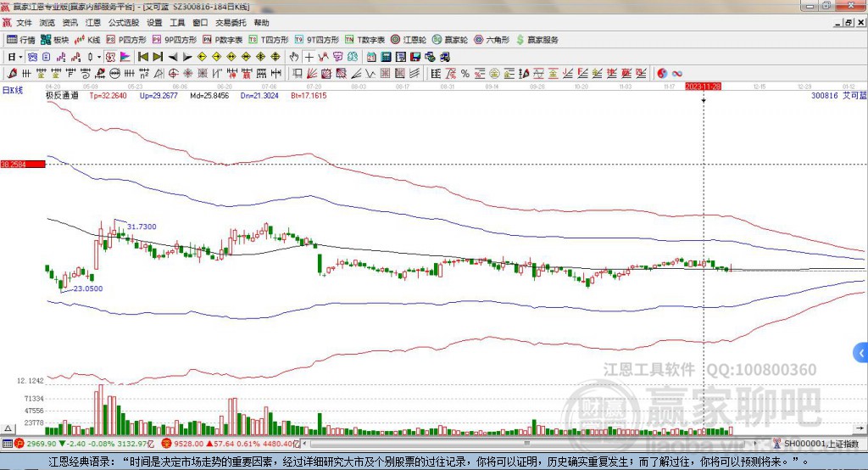
Task: Jump to last bar icon
Action: (x=158, y=57)
